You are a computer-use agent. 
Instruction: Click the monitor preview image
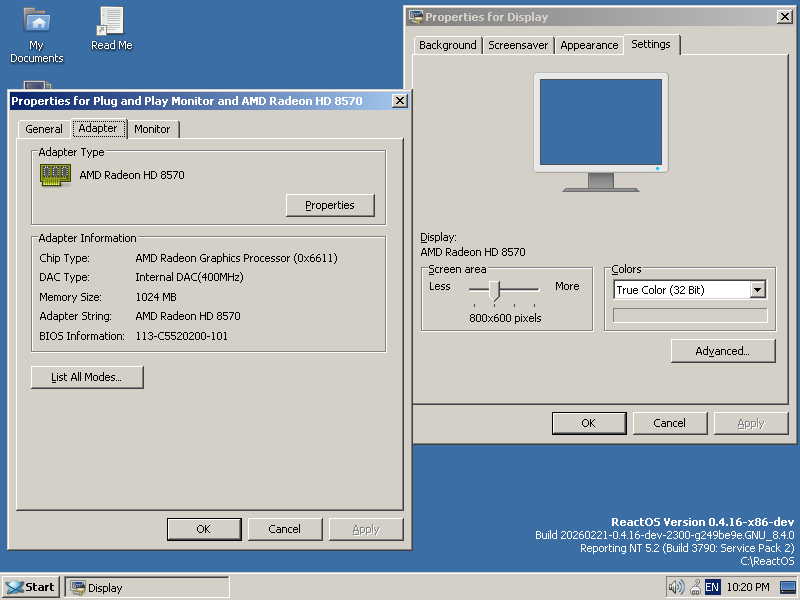click(x=601, y=132)
